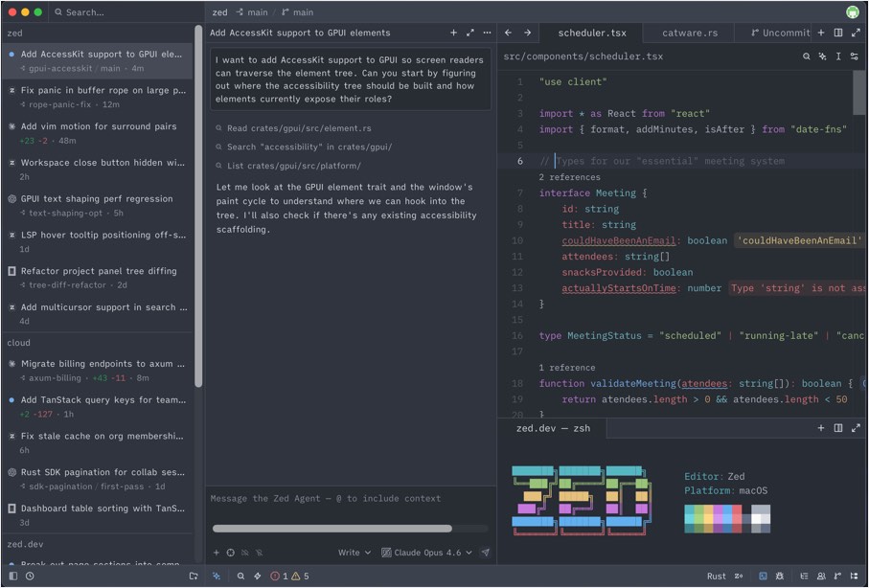Open thread Add vim motion for surround pairs
The width and height of the screenshot is (869, 588).
pyautogui.click(x=97, y=133)
